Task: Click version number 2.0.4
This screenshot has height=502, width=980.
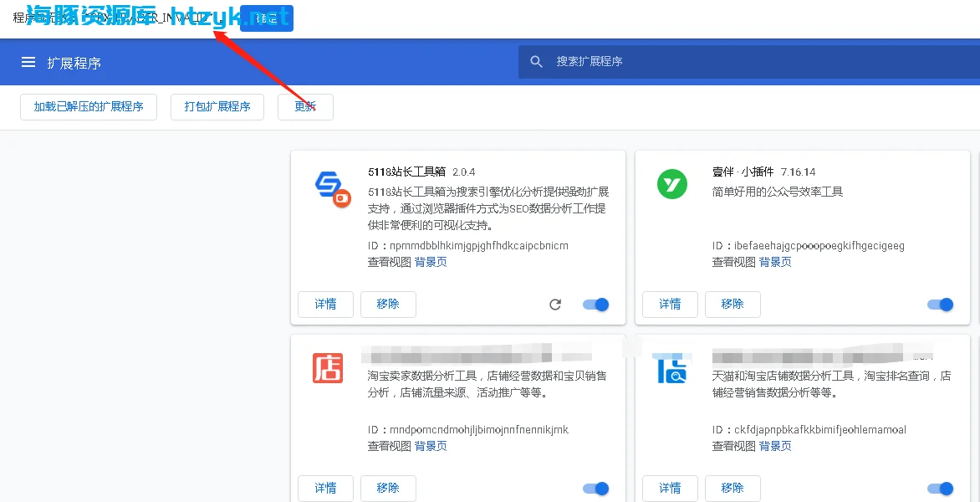Action: pyautogui.click(x=464, y=172)
